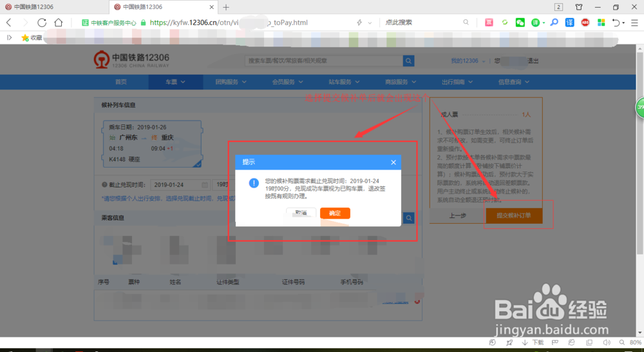Open the skin shirt icon in title bar

(579, 7)
